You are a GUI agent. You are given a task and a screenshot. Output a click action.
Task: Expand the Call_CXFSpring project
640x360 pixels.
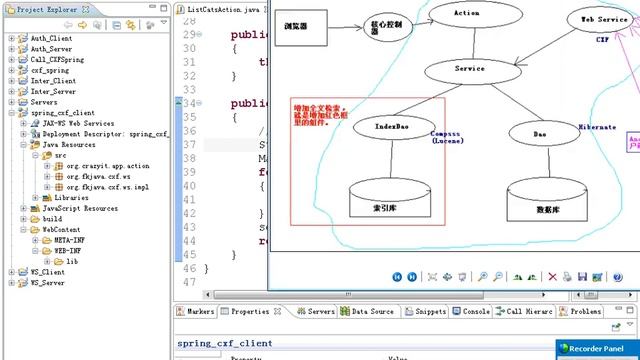12,60
